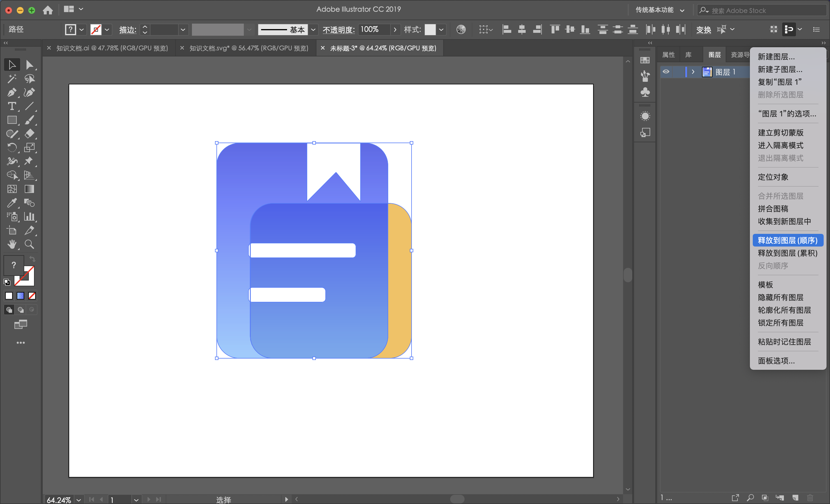Choose the Paintbrush tool
This screenshot has width=830, height=504.
pyautogui.click(x=29, y=120)
